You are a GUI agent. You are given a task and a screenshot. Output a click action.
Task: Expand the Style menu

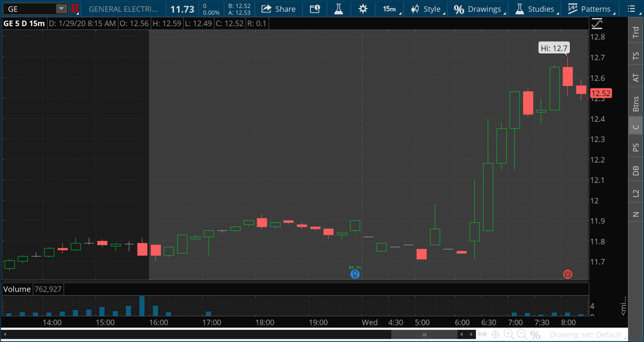427,9
